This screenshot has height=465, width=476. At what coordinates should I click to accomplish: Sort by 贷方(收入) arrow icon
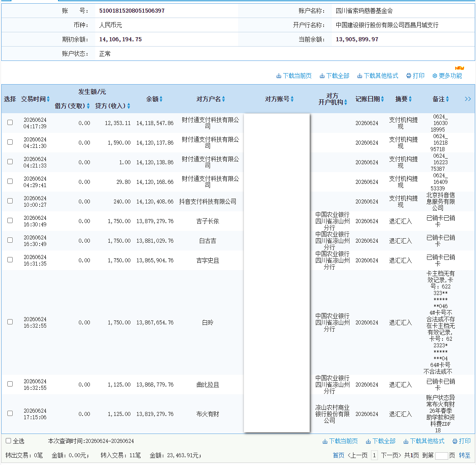click(129, 106)
